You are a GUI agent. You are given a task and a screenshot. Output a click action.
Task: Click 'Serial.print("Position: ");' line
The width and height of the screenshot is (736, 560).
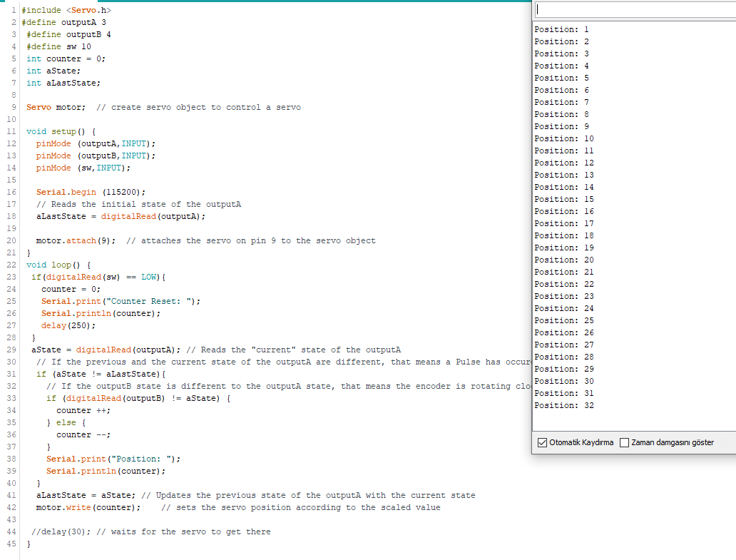[x=113, y=459]
